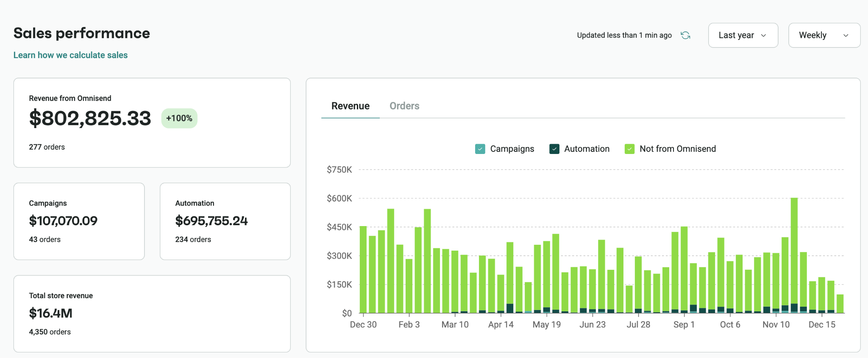868x358 pixels.
Task: Click the tallest chart bar reaching $600K
Action: pos(794,255)
